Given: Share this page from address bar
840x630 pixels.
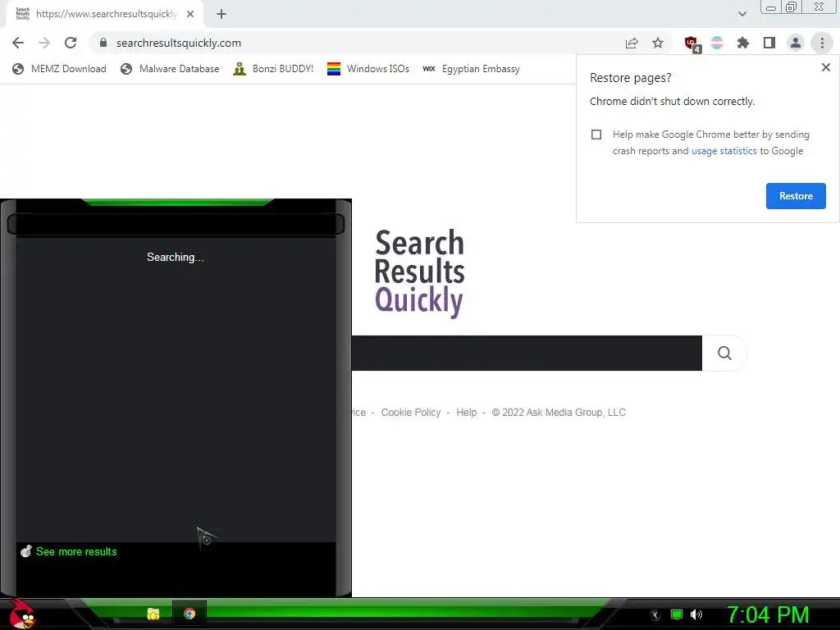Looking at the screenshot, I should 632,43.
